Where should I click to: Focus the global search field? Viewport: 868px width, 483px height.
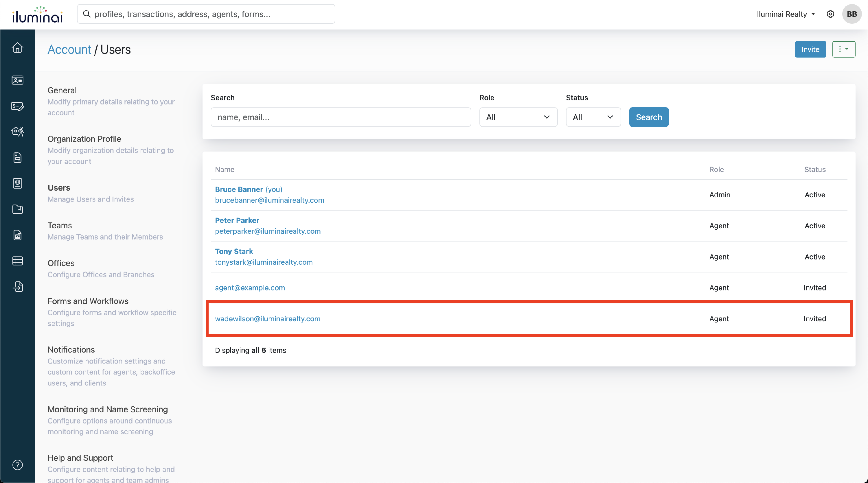pyautogui.click(x=206, y=14)
